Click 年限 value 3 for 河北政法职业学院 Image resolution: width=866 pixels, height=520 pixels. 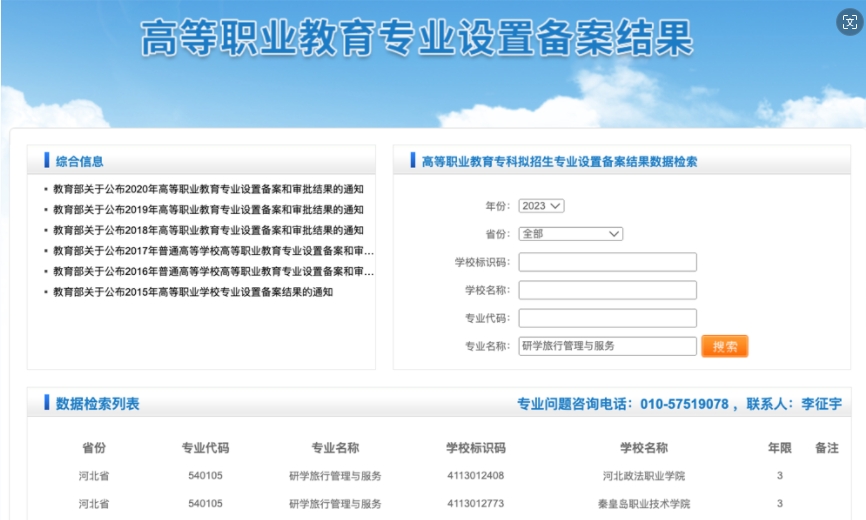click(x=780, y=476)
